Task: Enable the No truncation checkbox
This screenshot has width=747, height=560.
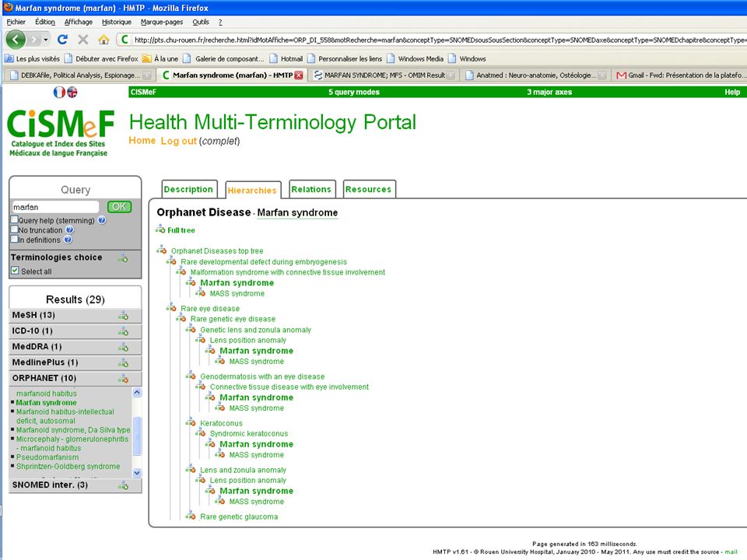Action: click(x=14, y=229)
